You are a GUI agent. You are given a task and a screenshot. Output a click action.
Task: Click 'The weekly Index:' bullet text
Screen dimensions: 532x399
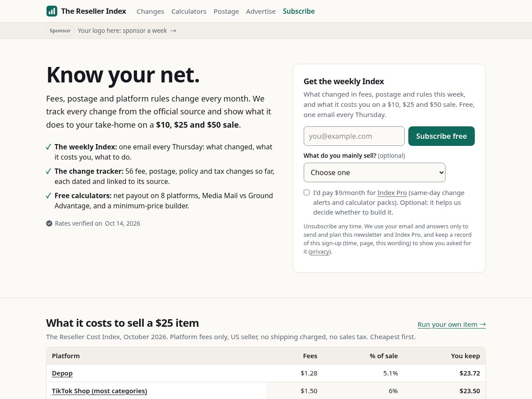pyautogui.click(x=86, y=147)
